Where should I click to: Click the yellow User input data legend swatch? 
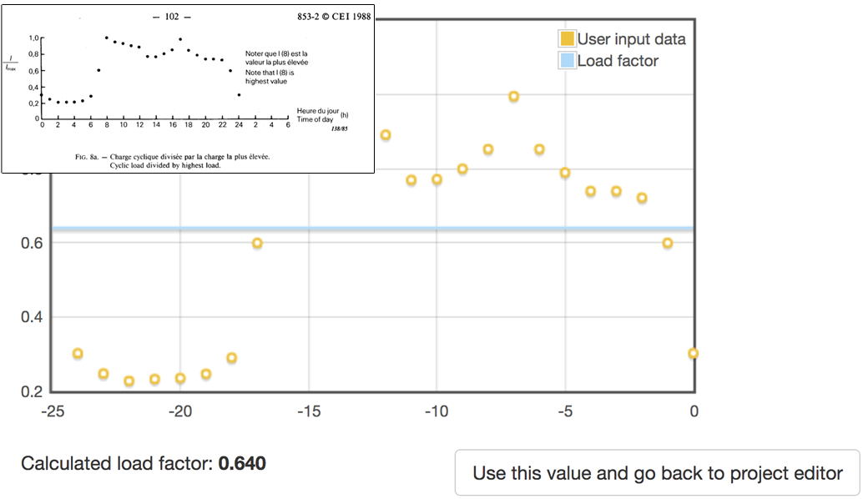click(x=568, y=39)
